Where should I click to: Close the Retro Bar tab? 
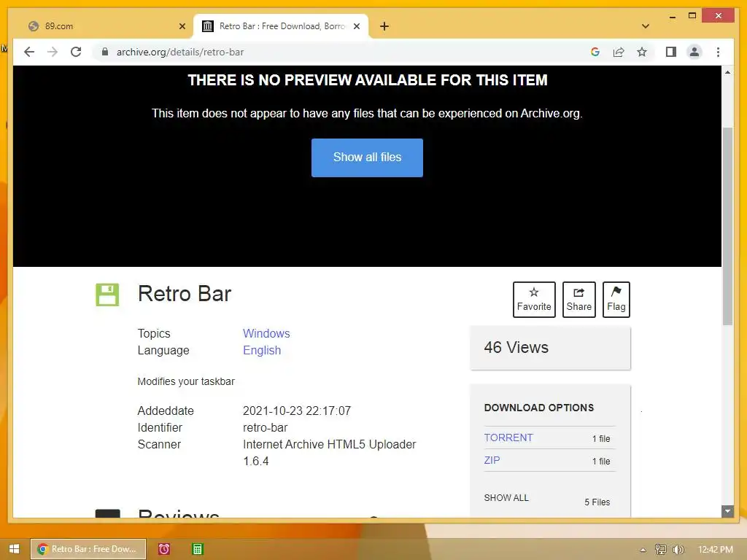(x=356, y=26)
